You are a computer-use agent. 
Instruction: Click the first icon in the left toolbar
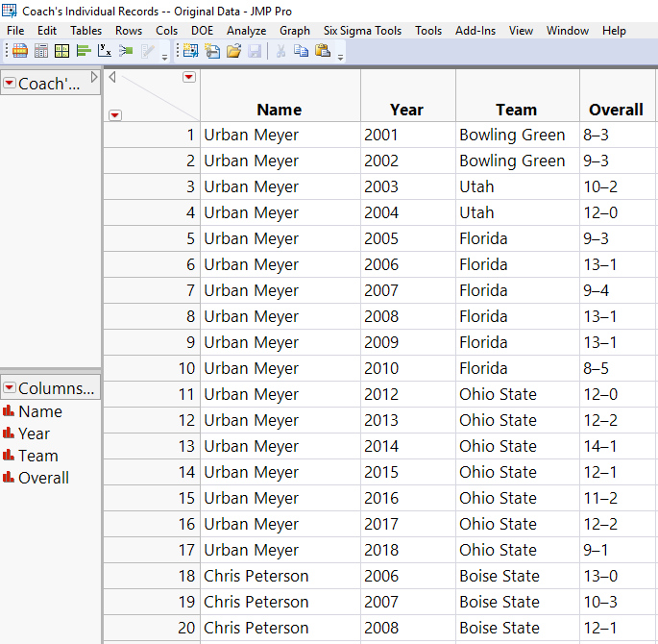coord(19,51)
